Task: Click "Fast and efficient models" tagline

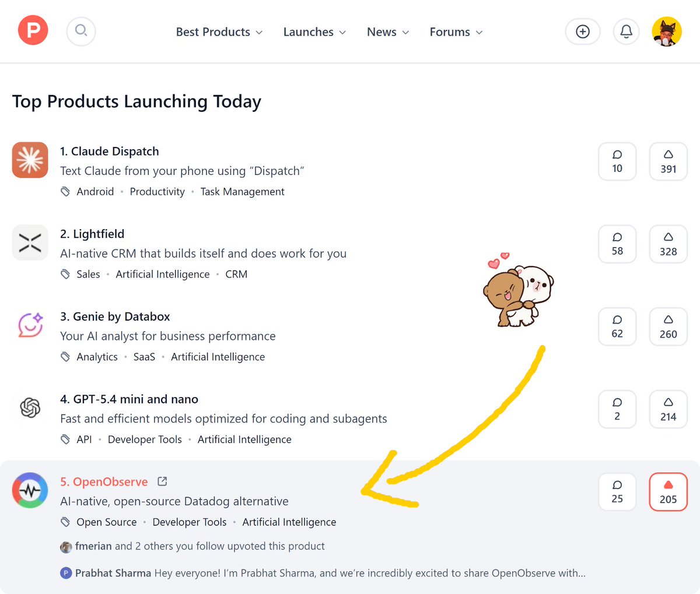Action: tap(223, 419)
